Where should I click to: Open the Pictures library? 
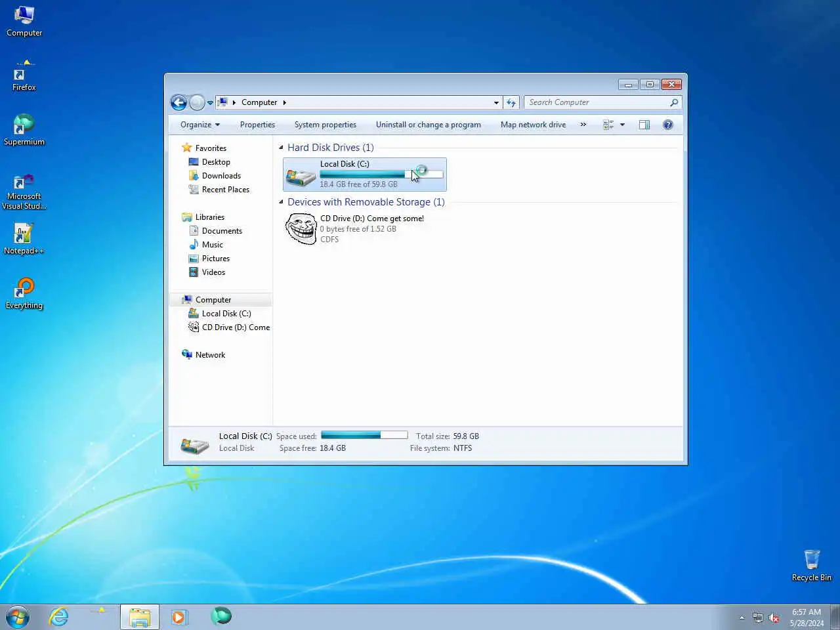(216, 259)
